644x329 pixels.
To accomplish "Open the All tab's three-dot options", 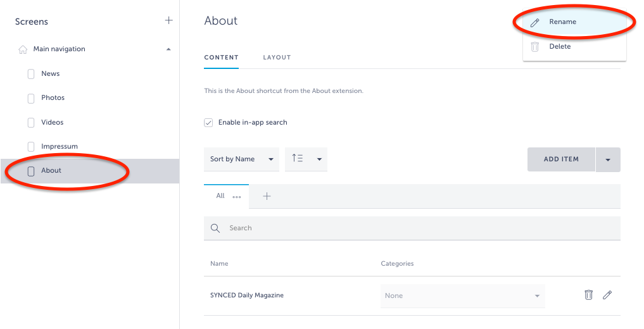I will (237, 197).
